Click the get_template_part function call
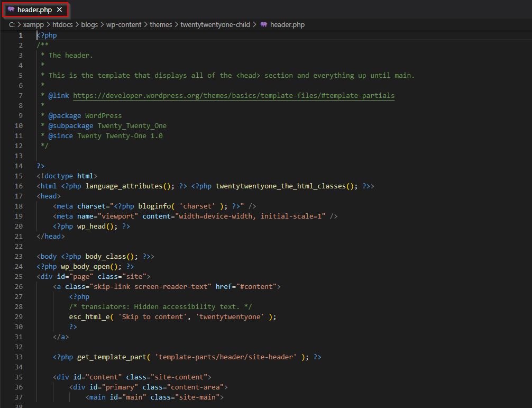 tap(112, 357)
